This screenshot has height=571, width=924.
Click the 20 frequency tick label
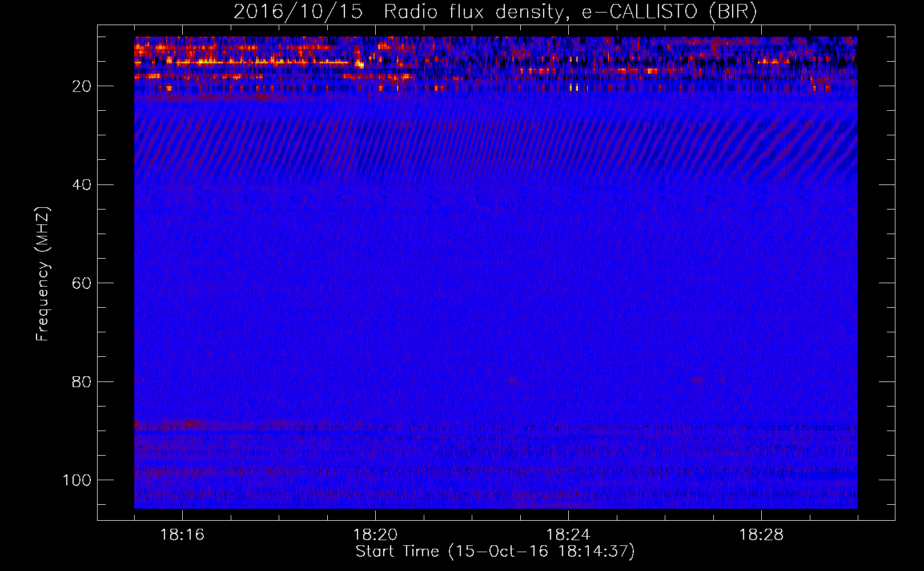click(x=82, y=86)
